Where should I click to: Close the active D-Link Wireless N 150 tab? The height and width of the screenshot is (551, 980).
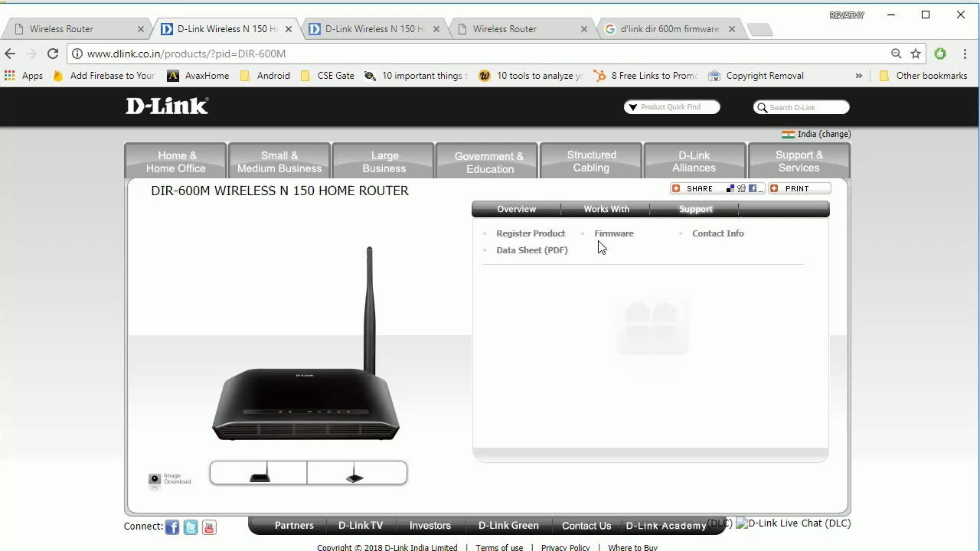289,29
